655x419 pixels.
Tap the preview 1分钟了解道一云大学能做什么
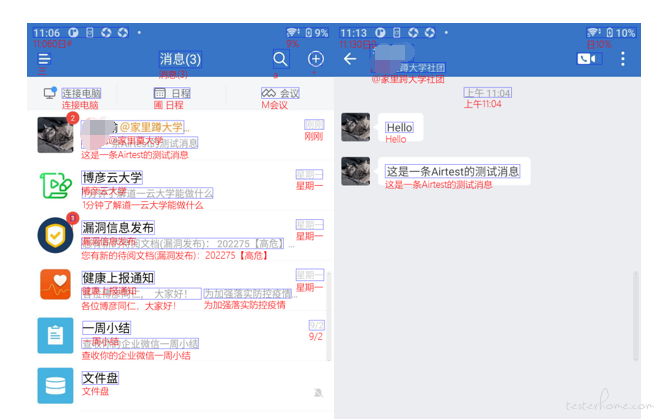(147, 193)
